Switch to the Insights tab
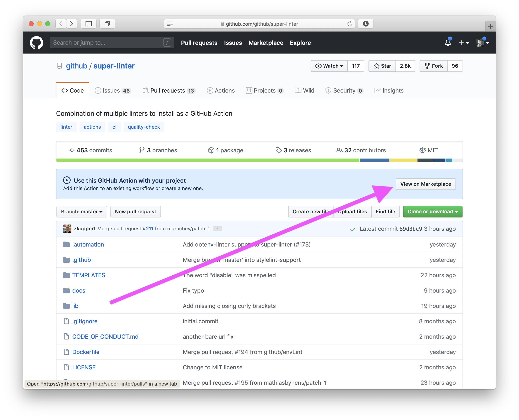519x420 pixels. tap(389, 90)
